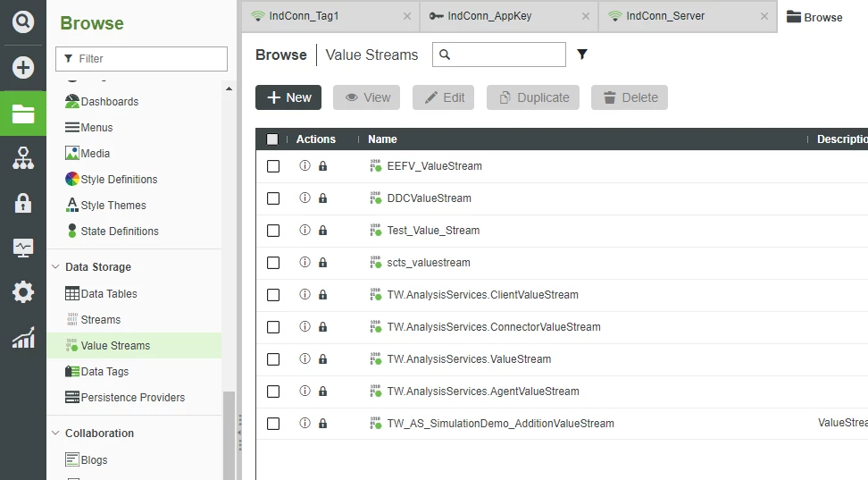Open the Monitoring screen sidebar icon

point(22,248)
